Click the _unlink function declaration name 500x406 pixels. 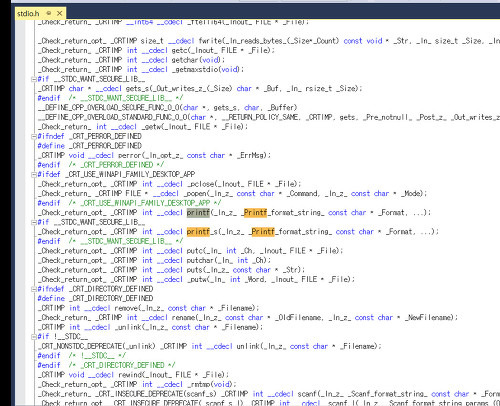(127, 327)
